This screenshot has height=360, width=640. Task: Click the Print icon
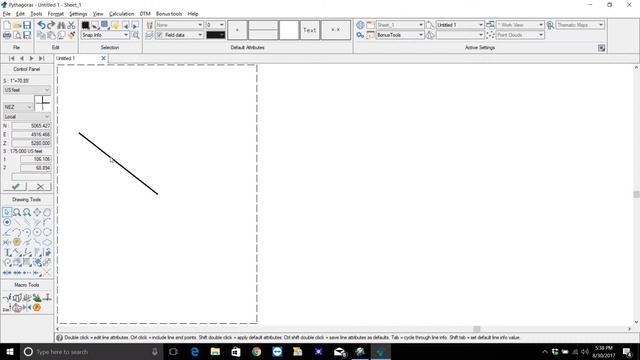pos(7,35)
